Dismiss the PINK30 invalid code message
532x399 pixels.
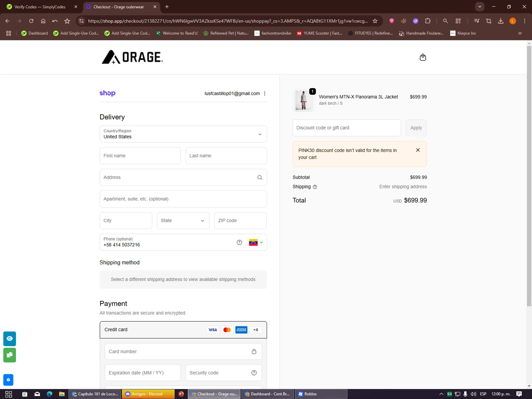[x=418, y=150]
